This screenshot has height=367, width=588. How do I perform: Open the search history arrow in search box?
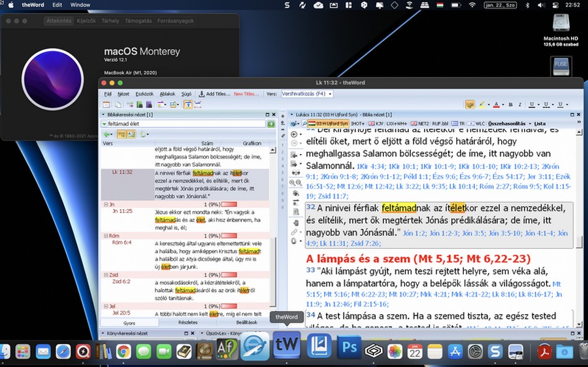point(105,123)
